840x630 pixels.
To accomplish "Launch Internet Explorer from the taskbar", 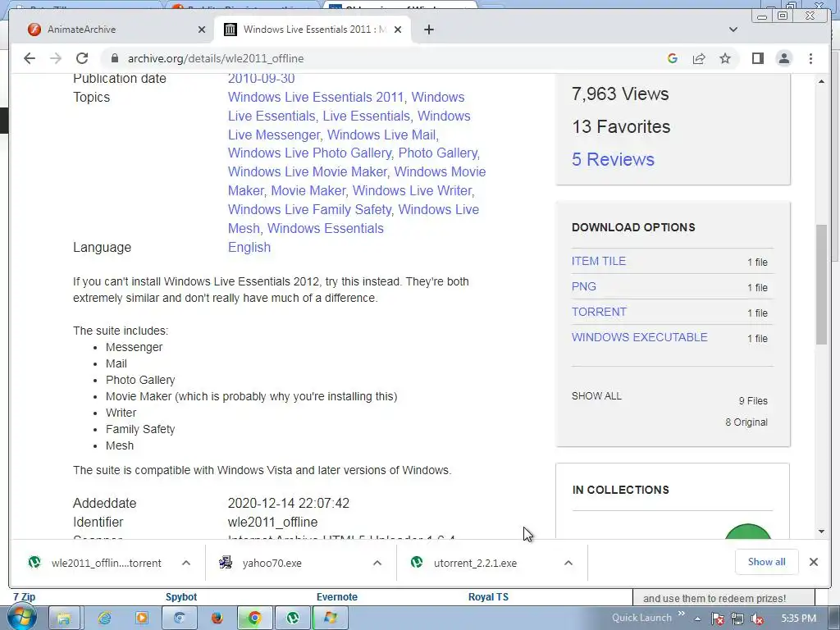I will [x=104, y=619].
